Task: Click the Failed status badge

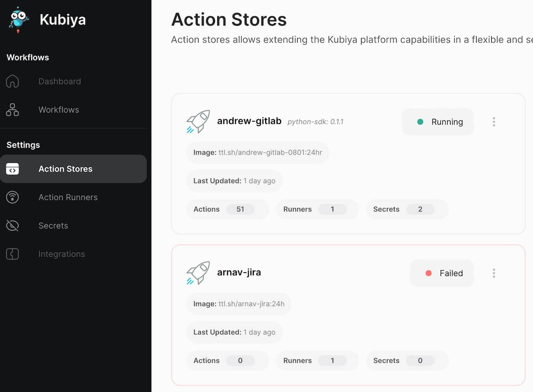Action: 442,273
